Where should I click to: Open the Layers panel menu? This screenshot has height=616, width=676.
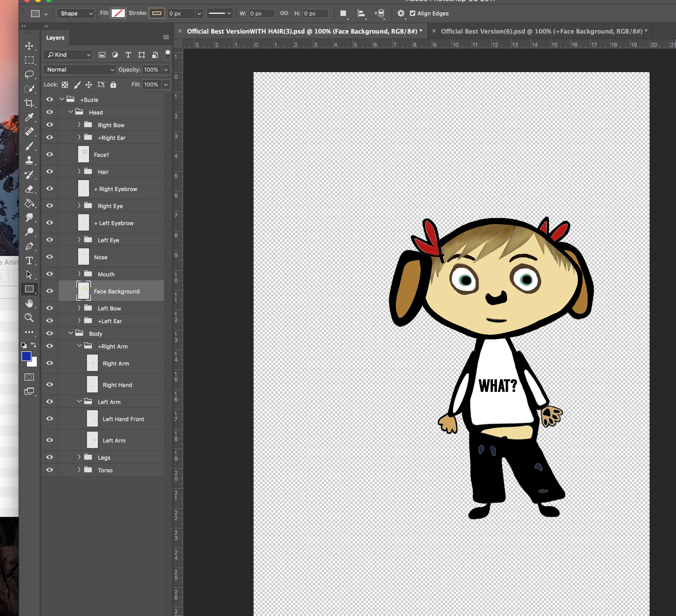click(166, 37)
